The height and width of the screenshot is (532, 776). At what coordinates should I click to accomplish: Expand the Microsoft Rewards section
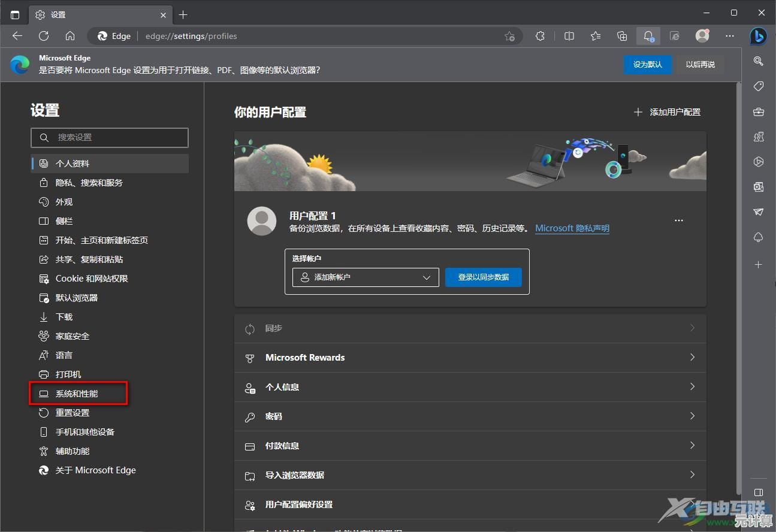[470, 358]
